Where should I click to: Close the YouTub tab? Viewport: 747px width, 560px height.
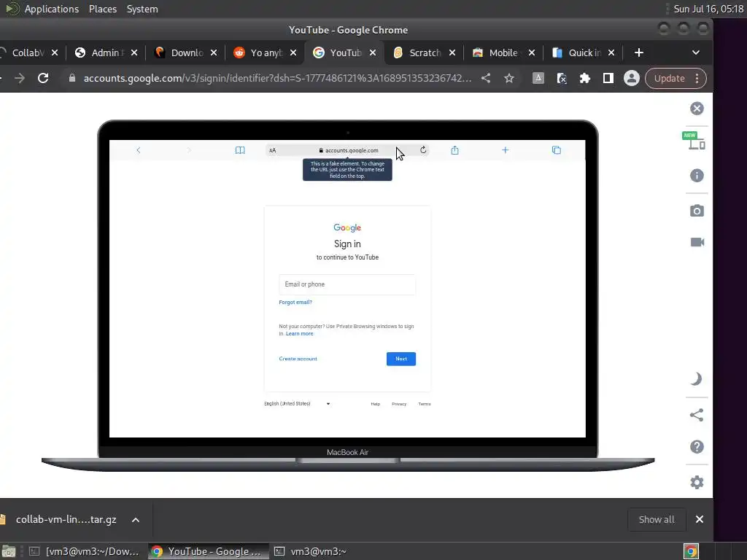[x=373, y=52]
